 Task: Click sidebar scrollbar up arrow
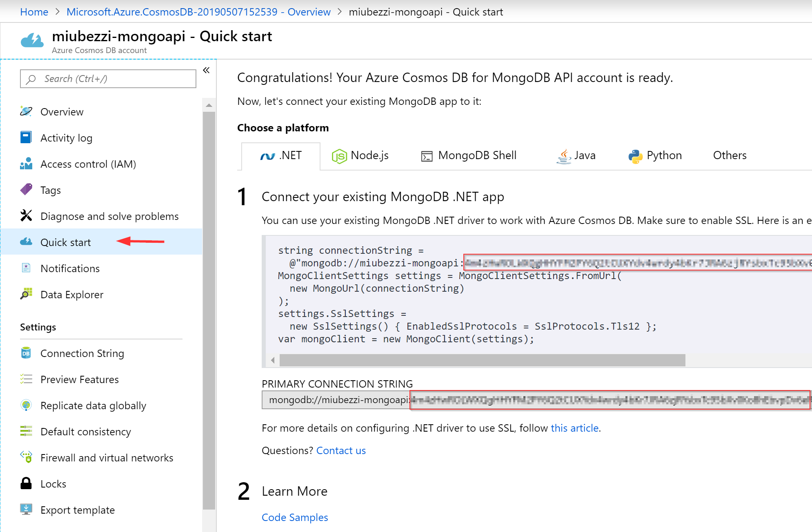pos(209,105)
